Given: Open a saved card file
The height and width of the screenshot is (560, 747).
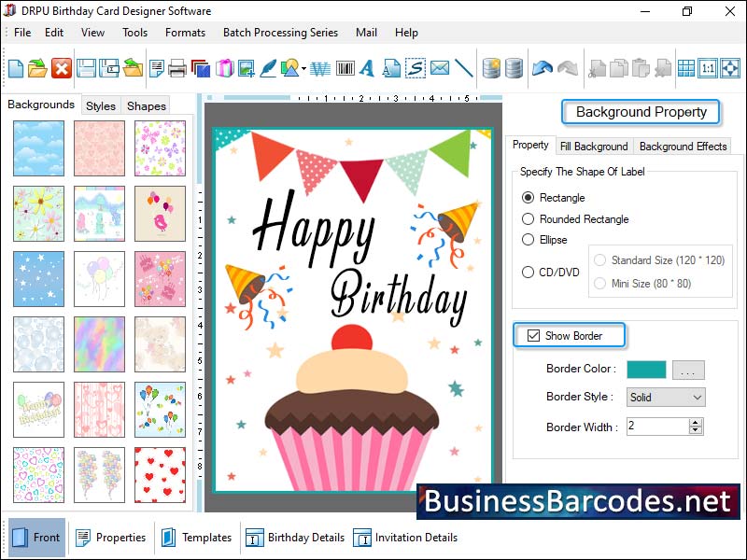Looking at the screenshot, I should [x=37, y=69].
